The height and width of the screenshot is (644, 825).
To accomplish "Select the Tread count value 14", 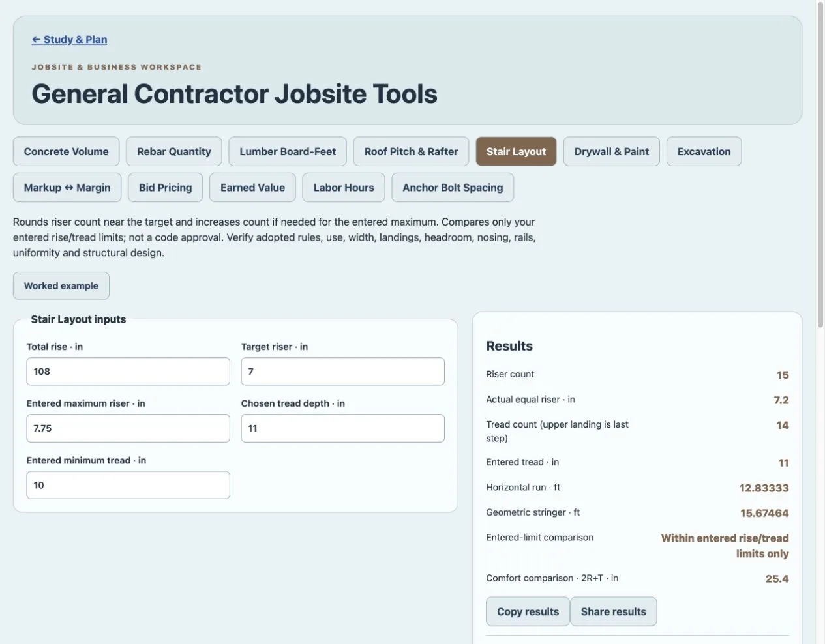I will click(783, 425).
